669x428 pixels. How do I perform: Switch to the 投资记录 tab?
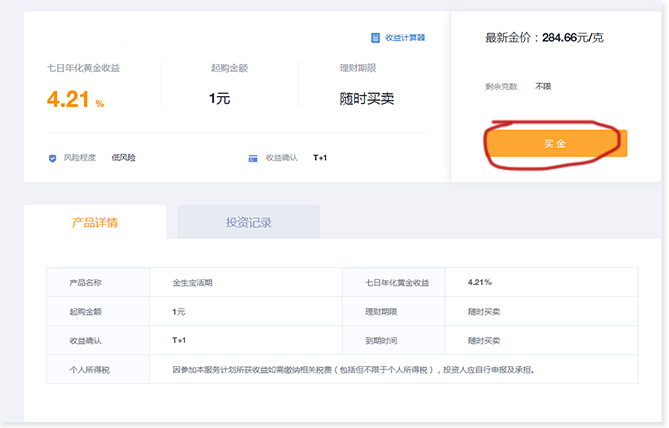tap(248, 222)
